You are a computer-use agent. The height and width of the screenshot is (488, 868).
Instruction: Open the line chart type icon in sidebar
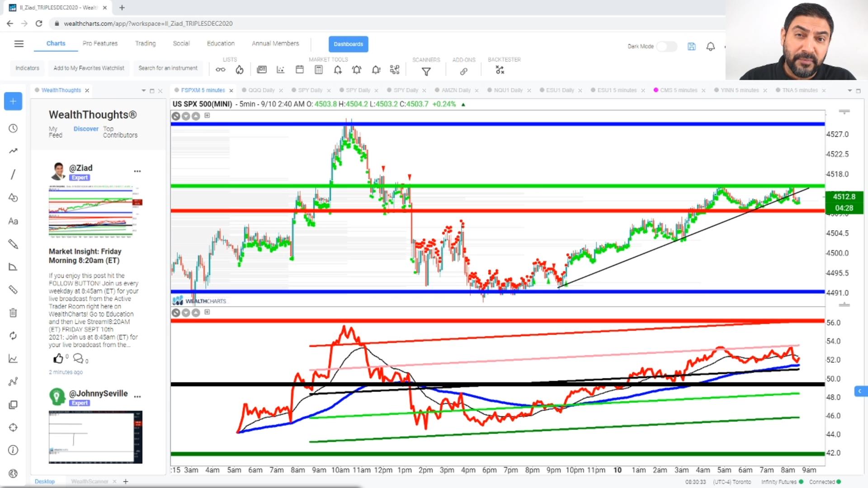pos(13,359)
